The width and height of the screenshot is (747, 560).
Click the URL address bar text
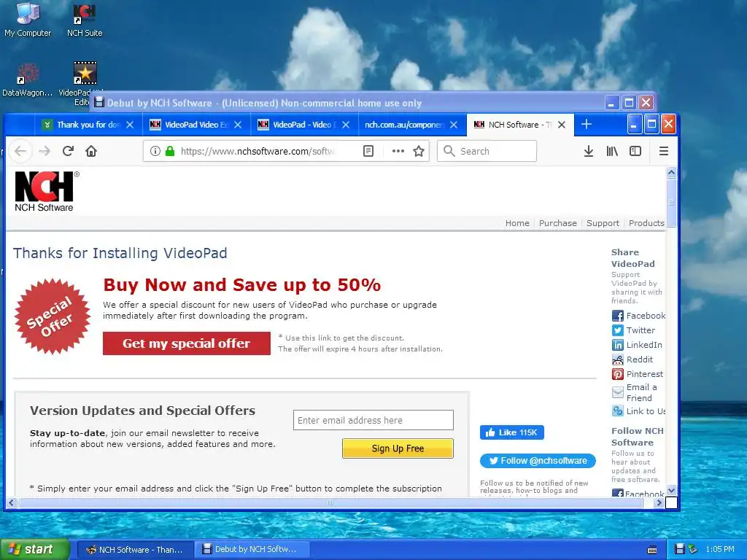[x=258, y=151]
